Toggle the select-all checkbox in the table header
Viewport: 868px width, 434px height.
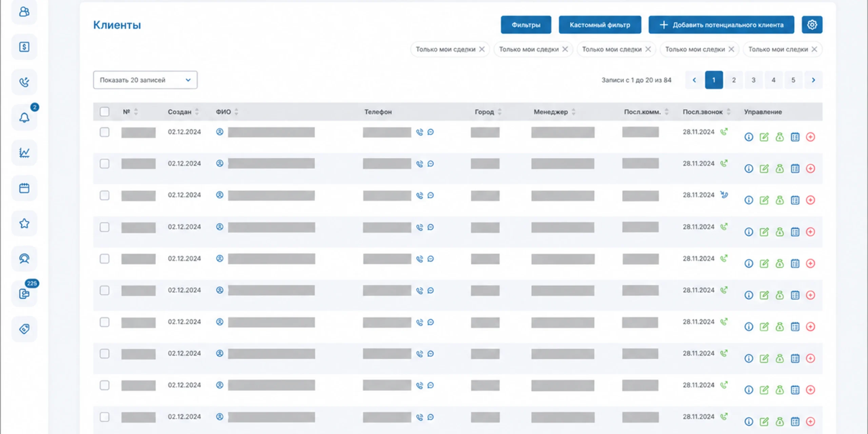click(104, 112)
